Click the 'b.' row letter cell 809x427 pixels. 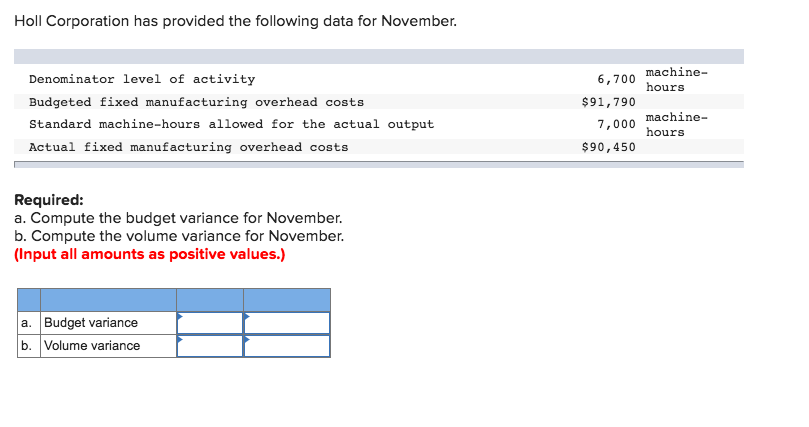pos(29,346)
